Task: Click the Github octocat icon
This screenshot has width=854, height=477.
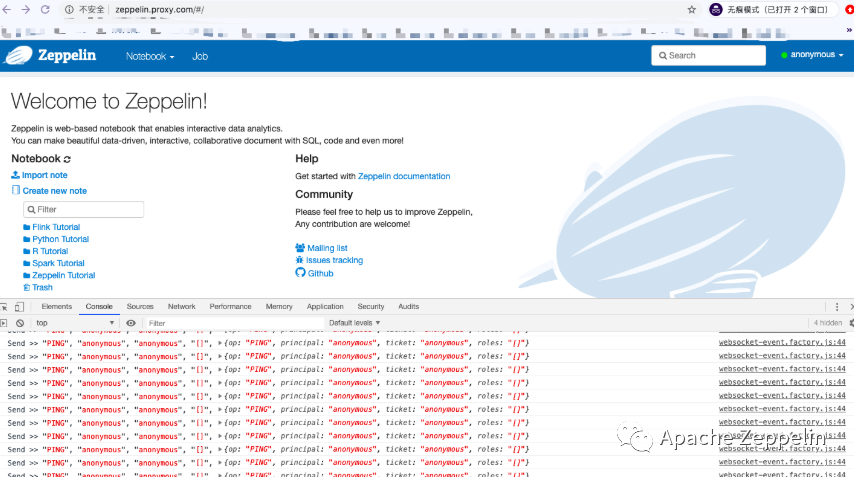Action: coord(301,272)
